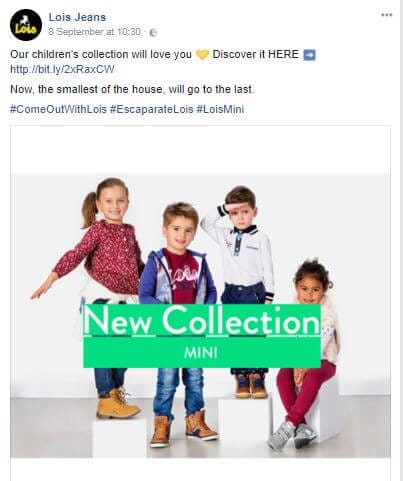The image size is (403, 481).
Task: Open hashtag #EscaparateLois
Action: (x=152, y=109)
